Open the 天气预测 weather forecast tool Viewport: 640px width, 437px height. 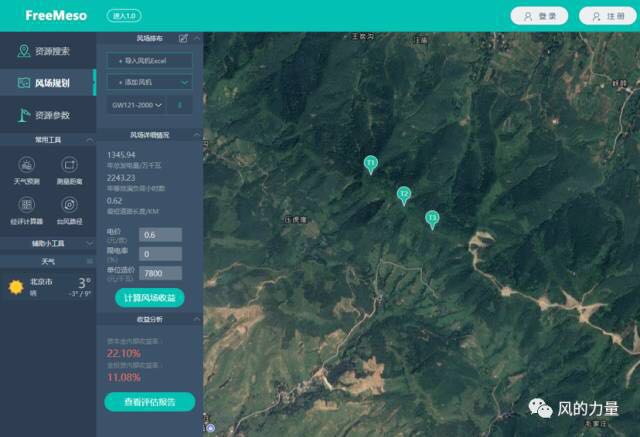27,166
